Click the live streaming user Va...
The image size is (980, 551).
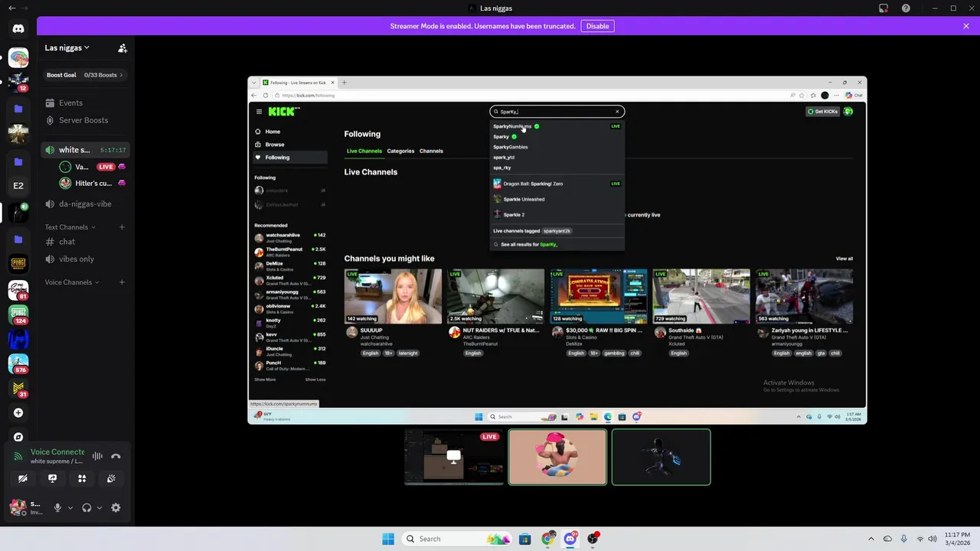point(93,167)
